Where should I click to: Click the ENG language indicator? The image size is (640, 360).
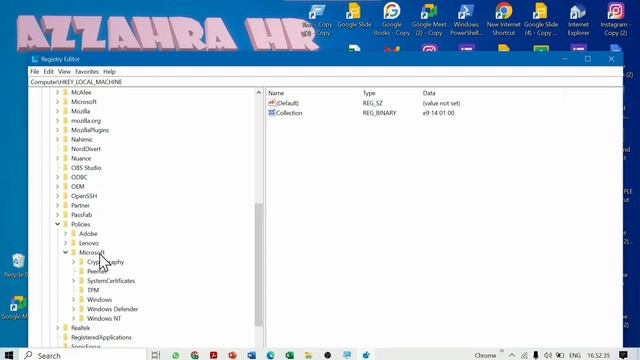click(x=575, y=356)
